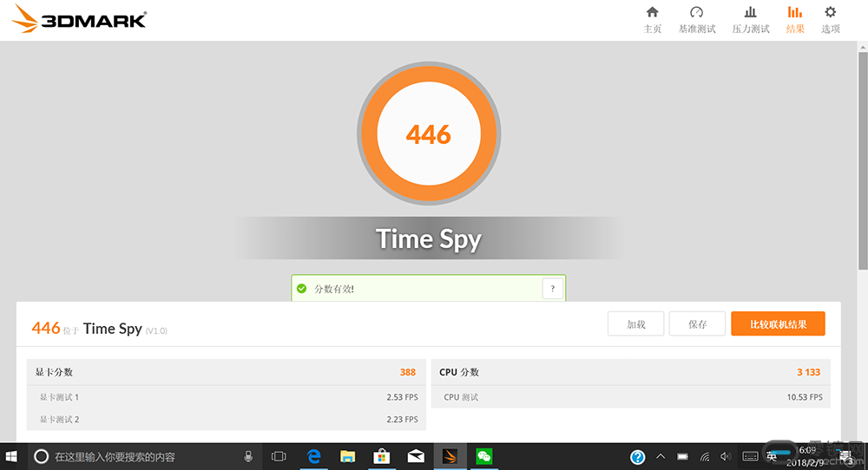
Task: Click the Save (保存) button
Action: [697, 324]
